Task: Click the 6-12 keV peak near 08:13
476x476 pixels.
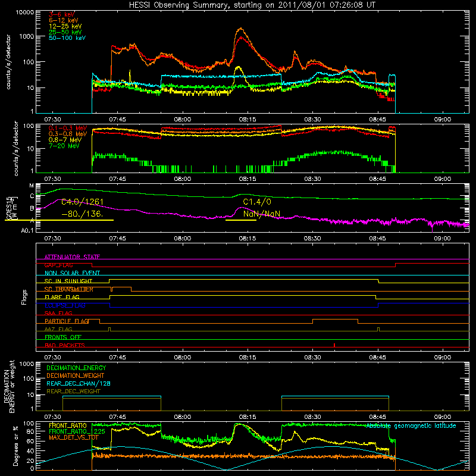Action: (241, 29)
